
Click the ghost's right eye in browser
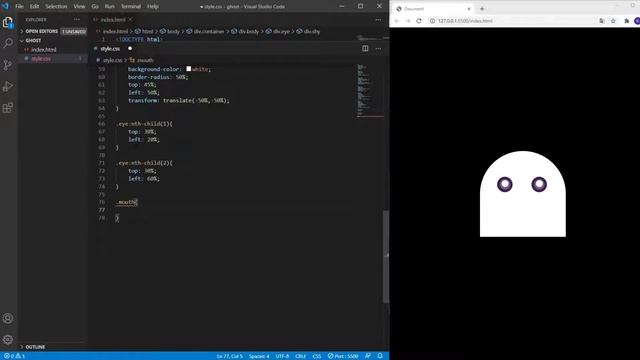(x=539, y=184)
